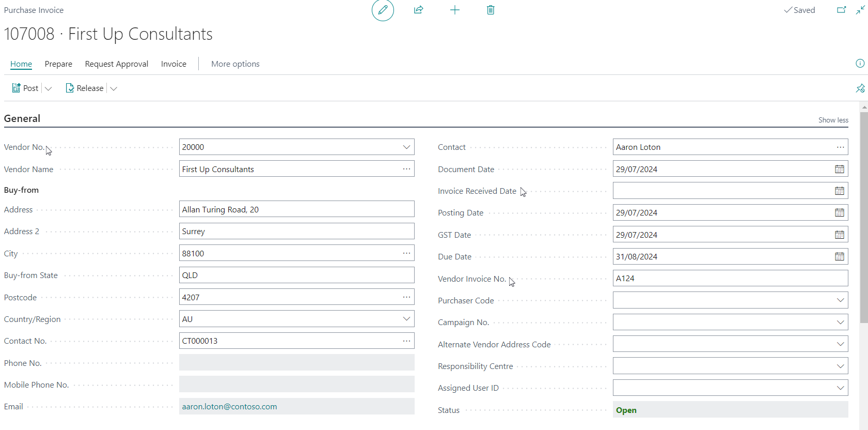Click the aaron.loton@contoso.com email link

(229, 407)
